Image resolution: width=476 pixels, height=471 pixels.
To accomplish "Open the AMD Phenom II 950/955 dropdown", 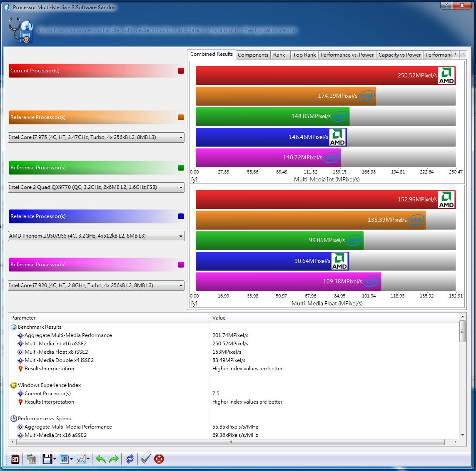I will click(x=181, y=236).
